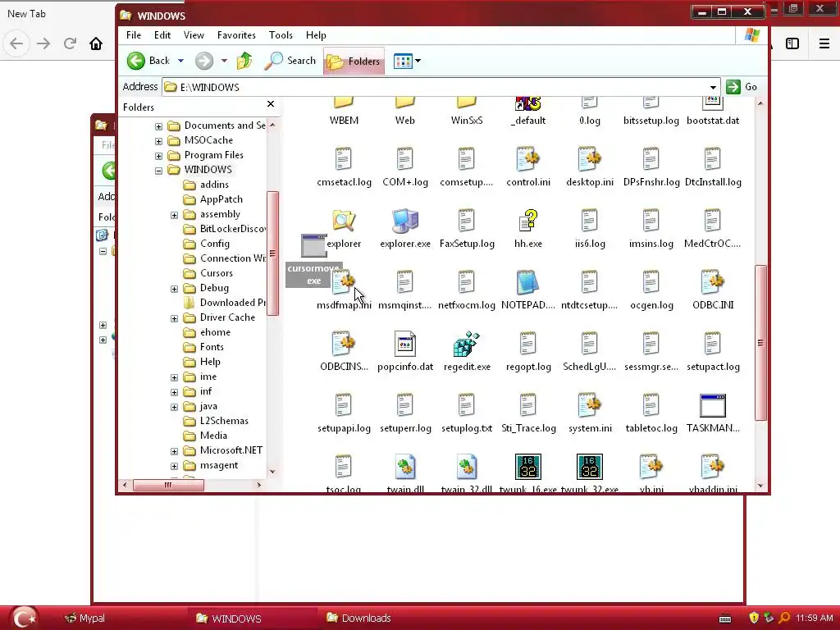The image size is (840, 630).
Task: Switch to Downloads taskbar button
Action: 359,619
